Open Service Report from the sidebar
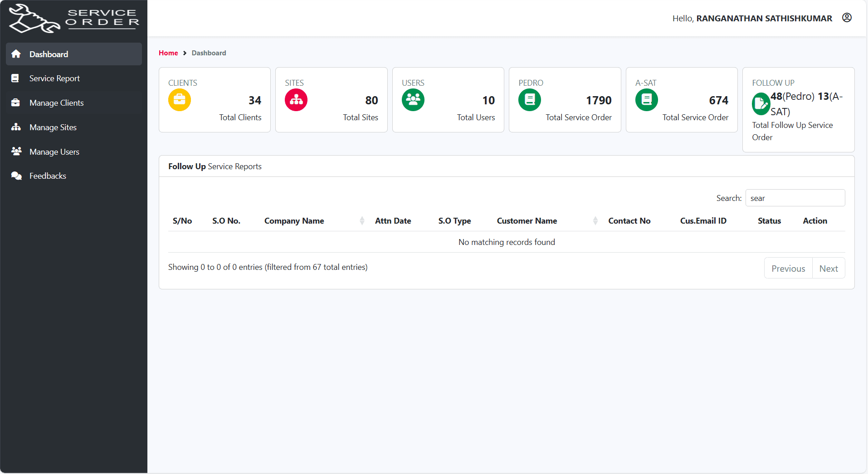This screenshot has height=474, width=868. pyautogui.click(x=54, y=78)
